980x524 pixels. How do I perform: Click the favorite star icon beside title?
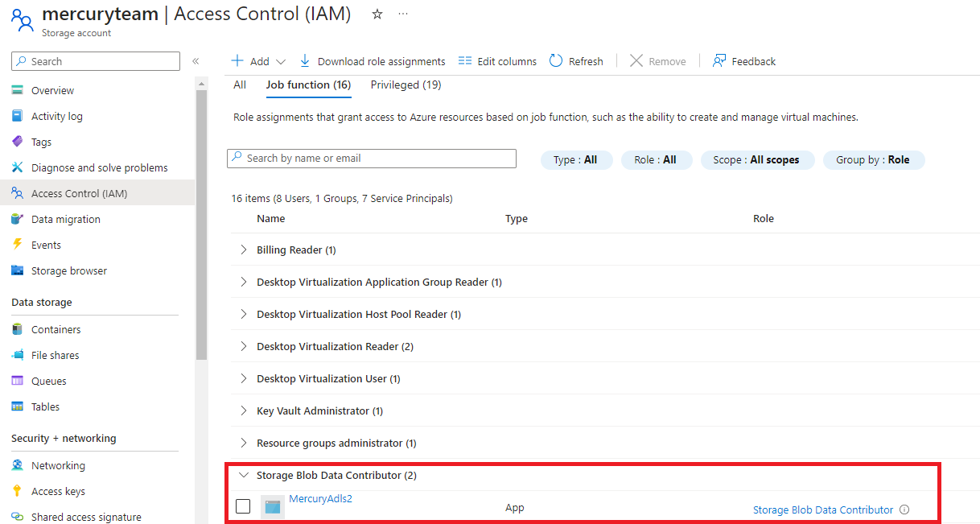click(377, 14)
